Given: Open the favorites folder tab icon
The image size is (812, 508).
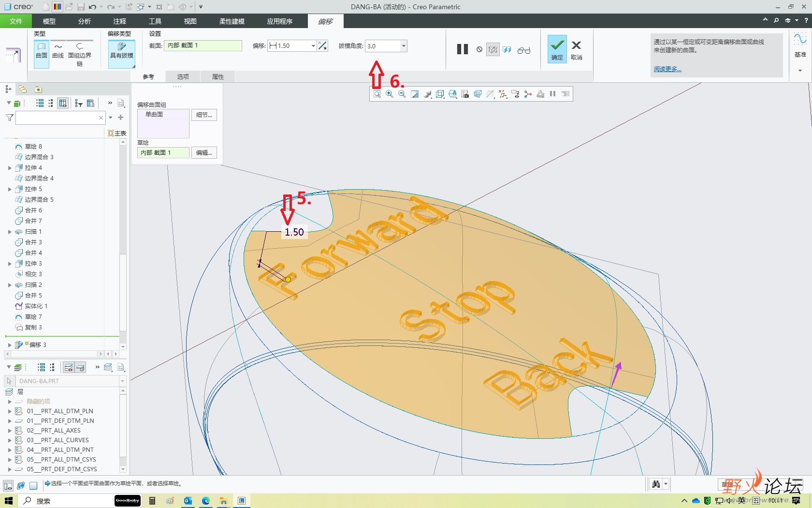Looking at the screenshot, I should tap(38, 89).
